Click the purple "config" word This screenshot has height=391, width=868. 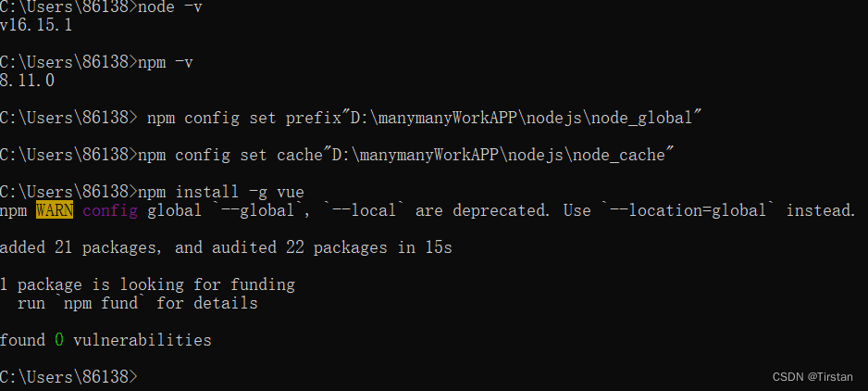pyautogui.click(x=109, y=211)
